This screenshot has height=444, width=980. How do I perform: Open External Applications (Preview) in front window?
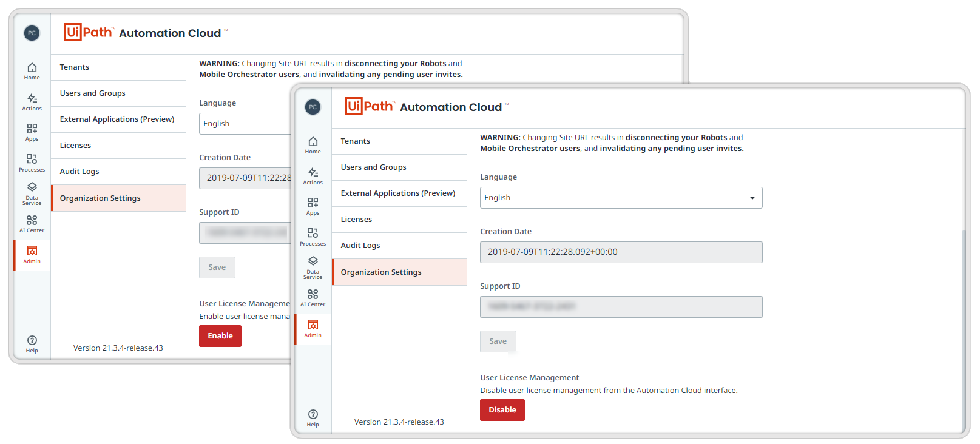[399, 193]
